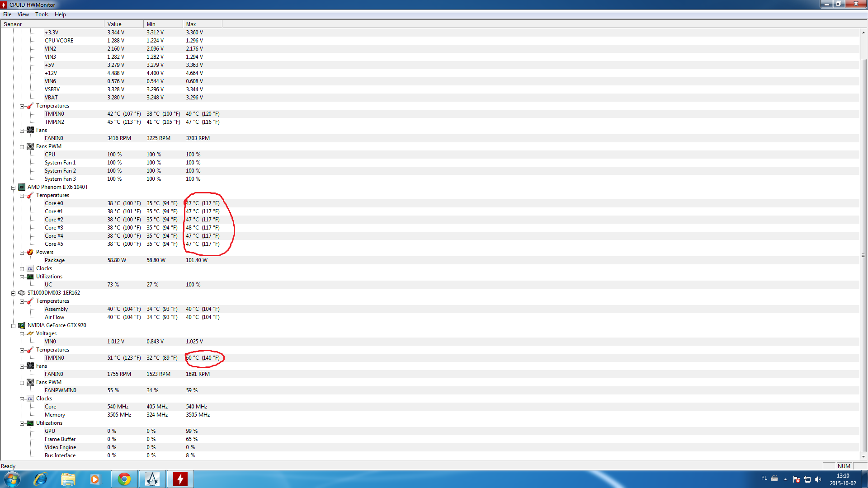868x488 pixels.
Task: Click the Fans PWM icon above FANPWMIN0
Action: pyautogui.click(x=30, y=382)
